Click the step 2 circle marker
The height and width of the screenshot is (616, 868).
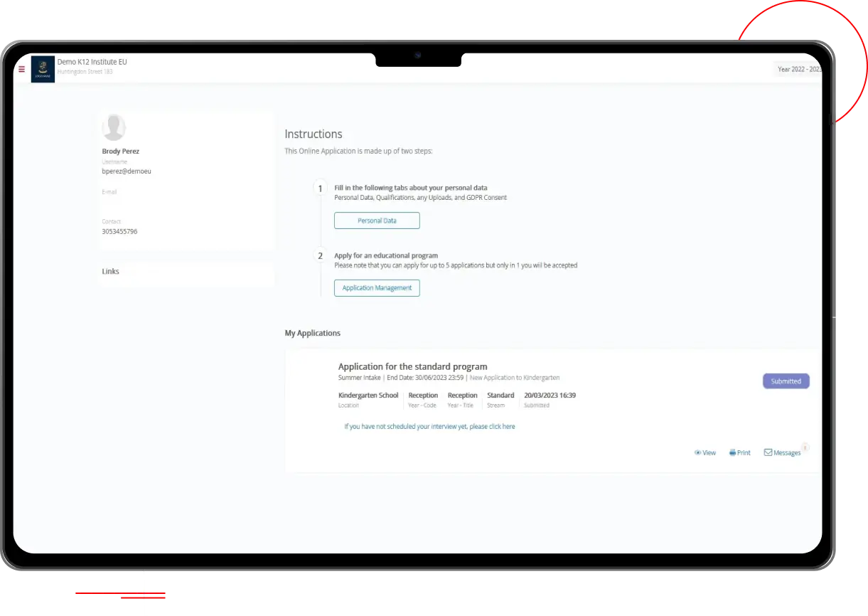point(320,256)
